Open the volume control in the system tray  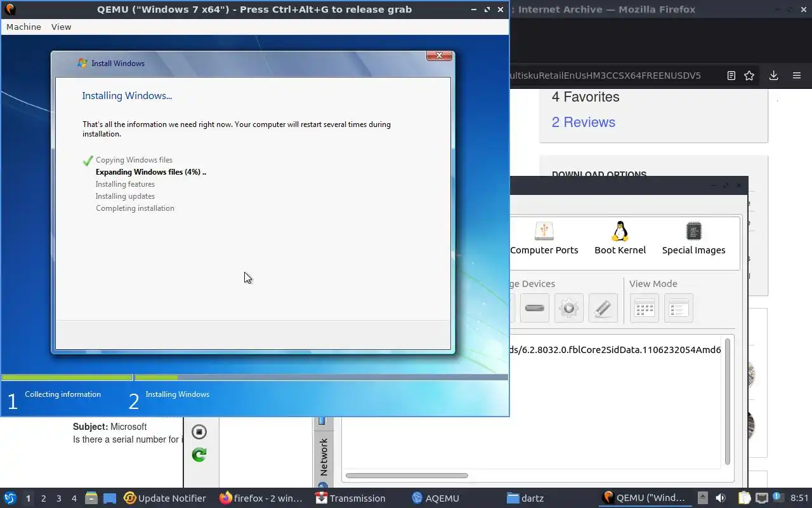click(720, 498)
